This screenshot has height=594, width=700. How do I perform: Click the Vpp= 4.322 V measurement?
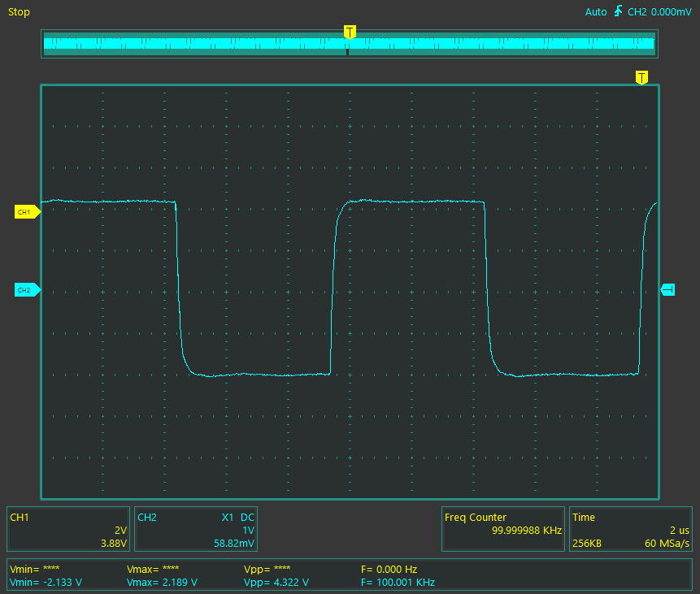276,583
